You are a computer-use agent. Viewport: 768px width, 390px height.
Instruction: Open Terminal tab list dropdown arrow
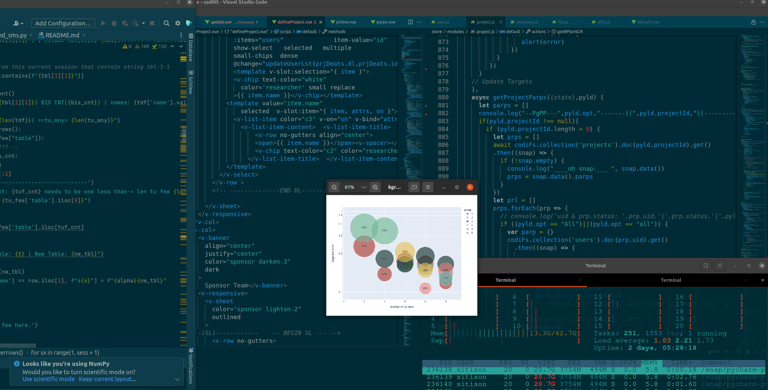pos(763,280)
